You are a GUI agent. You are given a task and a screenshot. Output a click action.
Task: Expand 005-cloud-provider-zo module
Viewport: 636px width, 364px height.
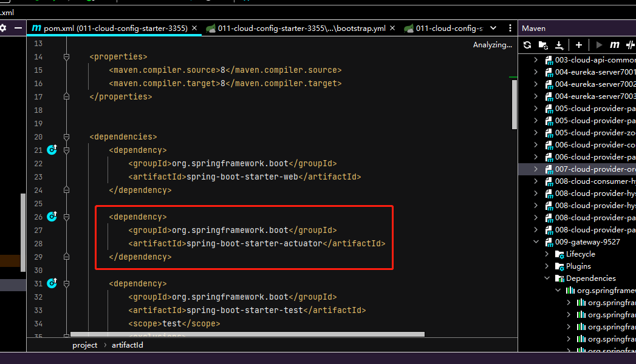536,132
